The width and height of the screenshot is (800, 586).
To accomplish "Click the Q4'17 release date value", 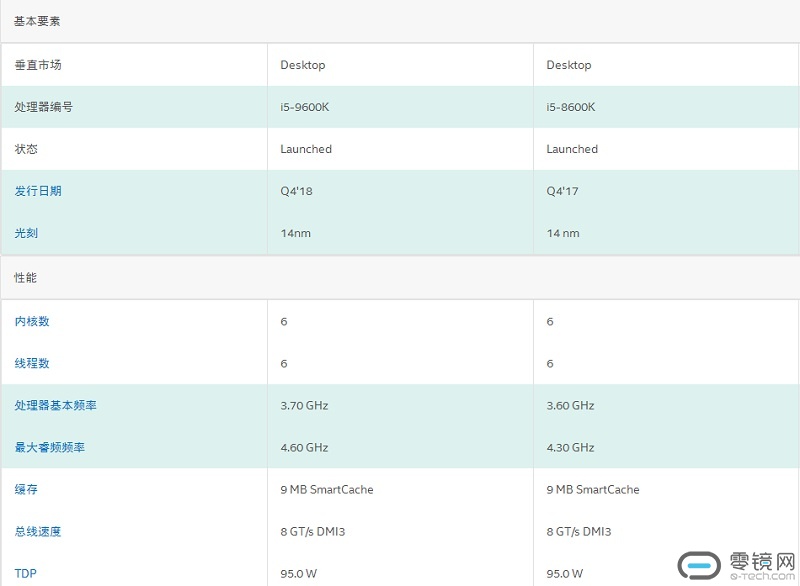I will [x=562, y=191].
